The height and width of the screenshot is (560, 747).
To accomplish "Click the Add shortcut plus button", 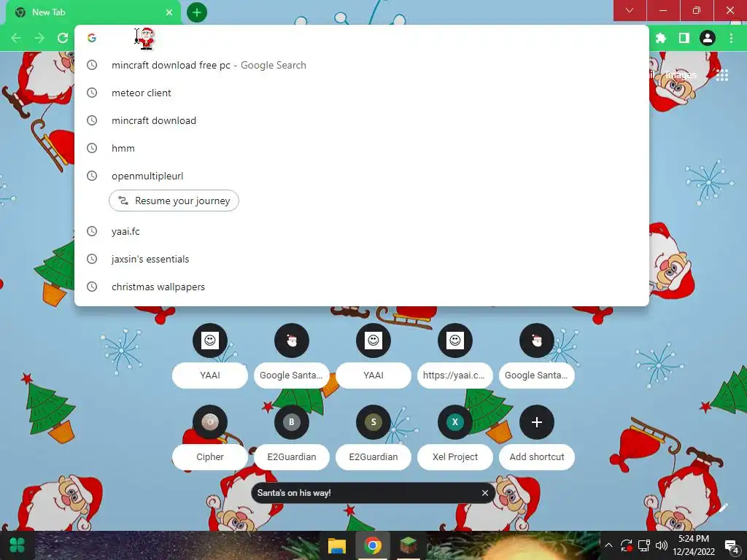I will [537, 422].
